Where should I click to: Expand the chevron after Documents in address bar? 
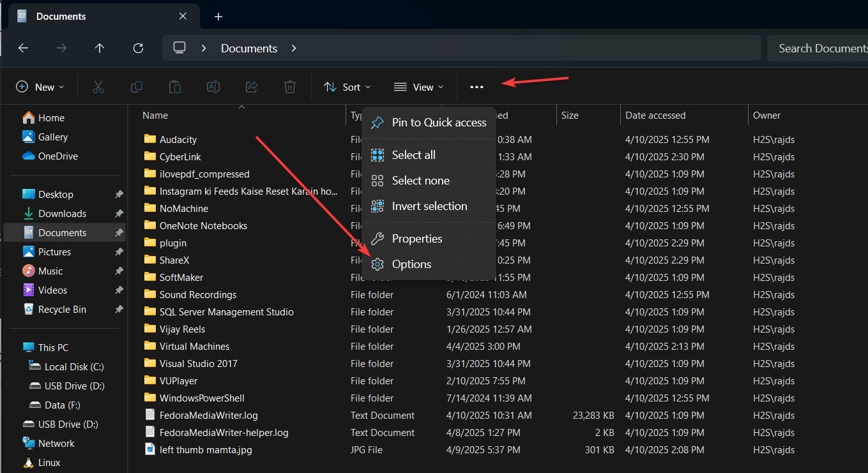(294, 49)
